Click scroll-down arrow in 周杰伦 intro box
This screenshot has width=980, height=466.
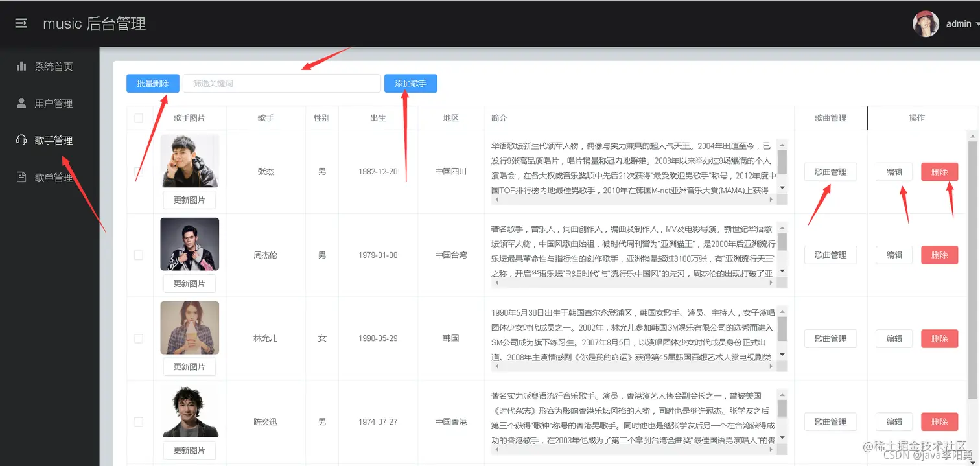pyautogui.click(x=782, y=271)
